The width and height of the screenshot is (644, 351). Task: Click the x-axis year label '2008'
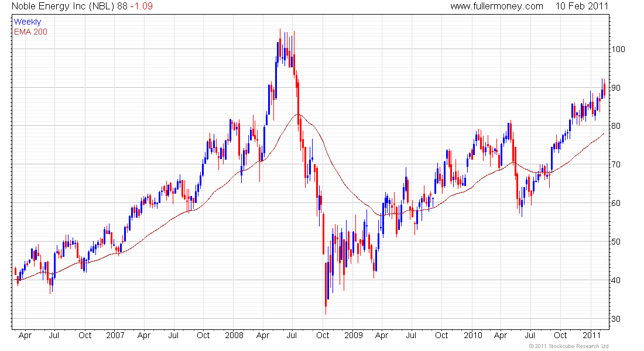pos(234,335)
